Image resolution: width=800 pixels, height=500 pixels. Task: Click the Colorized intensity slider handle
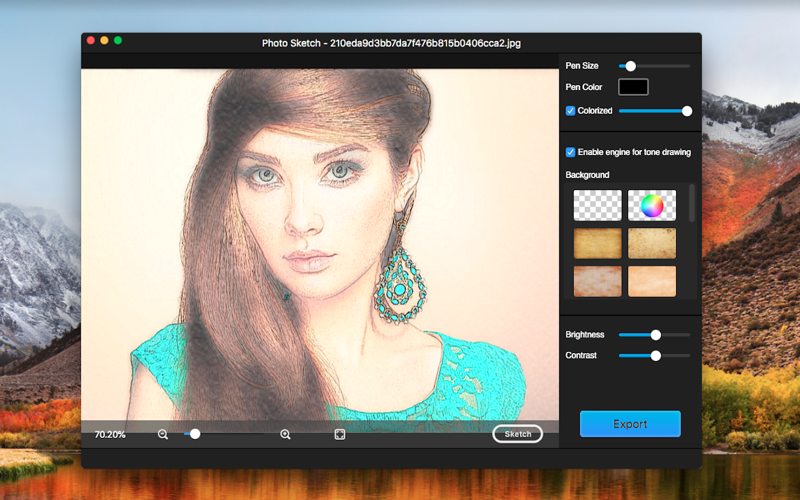pos(687,111)
